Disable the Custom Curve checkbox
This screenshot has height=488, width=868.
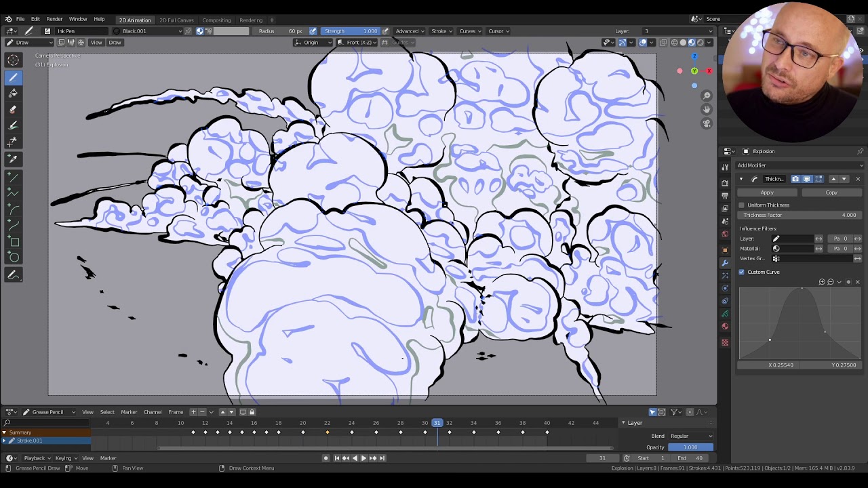pyautogui.click(x=742, y=272)
